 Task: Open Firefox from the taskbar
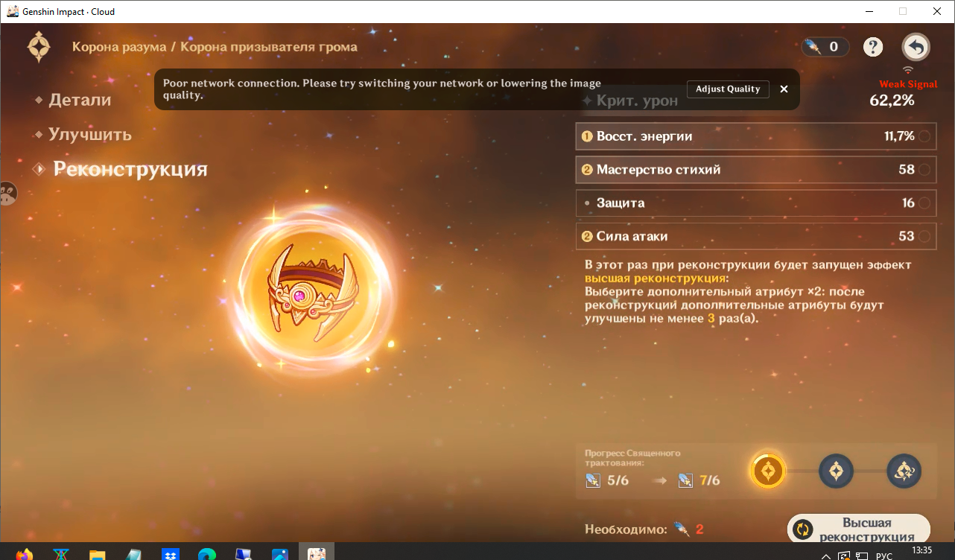tap(24, 555)
